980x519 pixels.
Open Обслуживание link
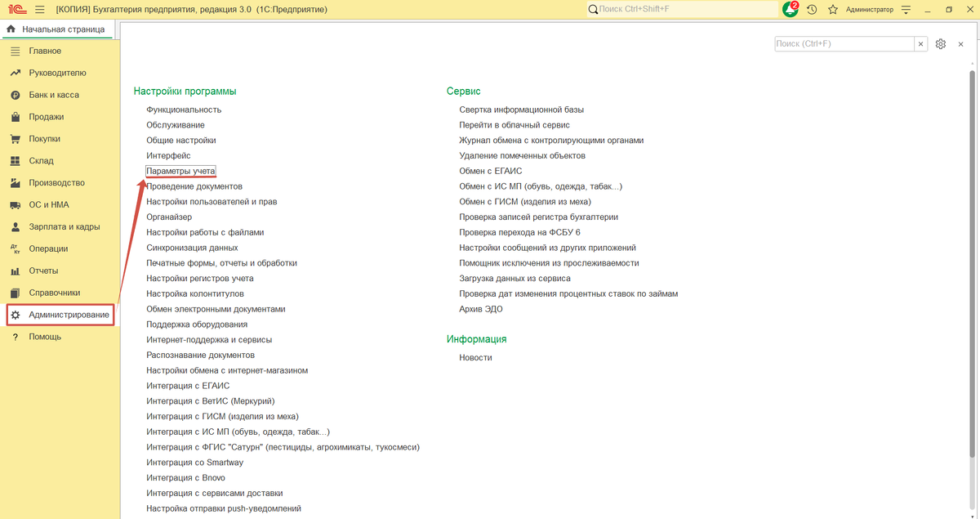176,125
